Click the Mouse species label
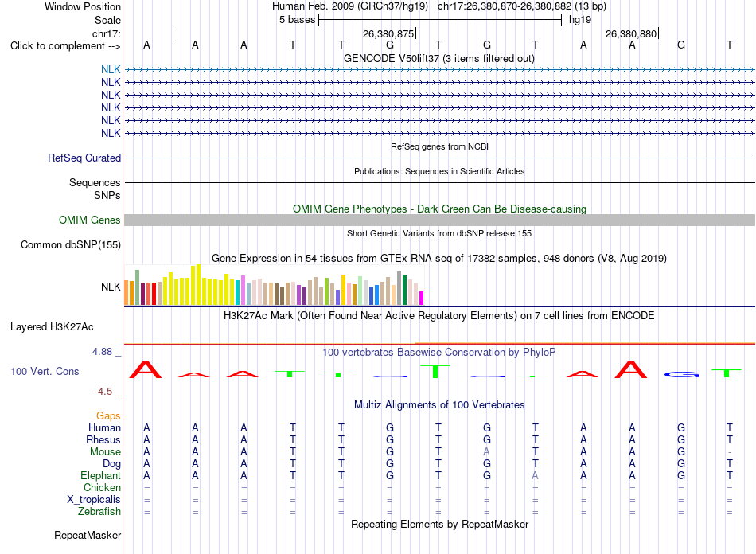Screen dimensions: 756x554 tap(105, 452)
